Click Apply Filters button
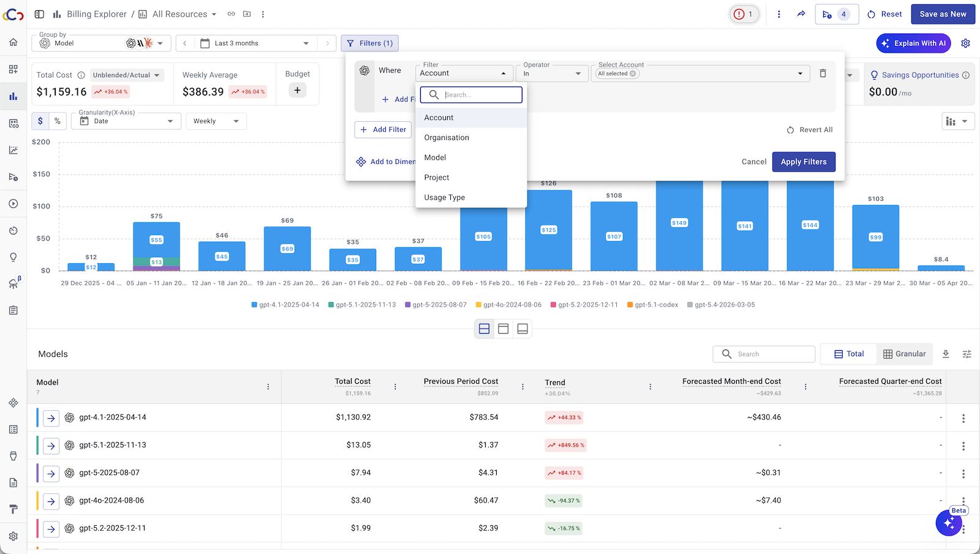Image resolution: width=980 pixels, height=554 pixels. click(804, 162)
